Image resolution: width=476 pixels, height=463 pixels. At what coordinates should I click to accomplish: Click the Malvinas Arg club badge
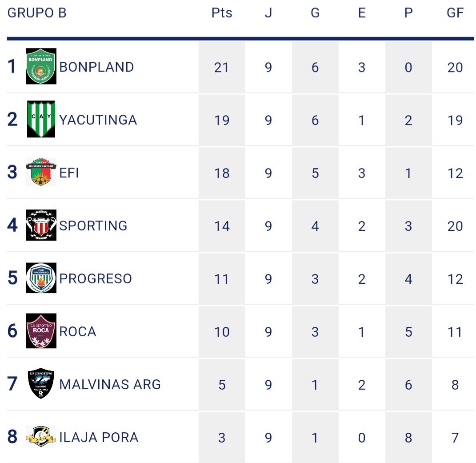(x=41, y=384)
